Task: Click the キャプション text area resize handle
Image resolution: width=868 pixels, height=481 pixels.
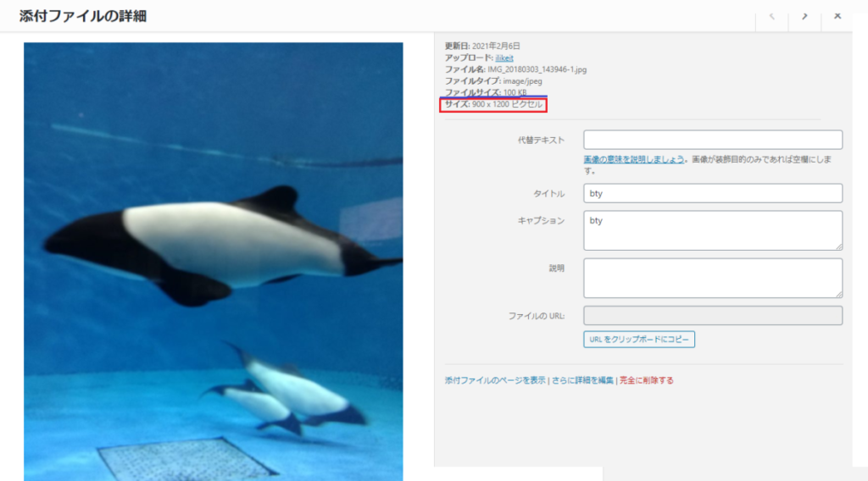Action: click(x=838, y=246)
